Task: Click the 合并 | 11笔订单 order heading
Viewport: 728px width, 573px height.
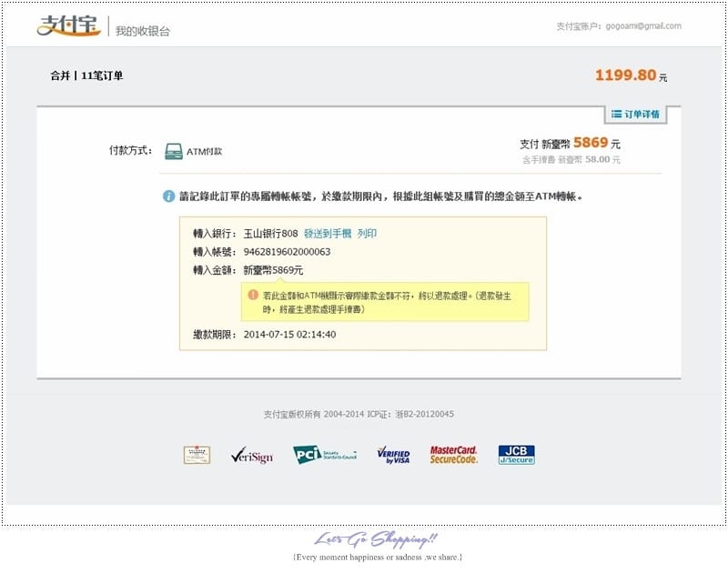Action: 86,75
